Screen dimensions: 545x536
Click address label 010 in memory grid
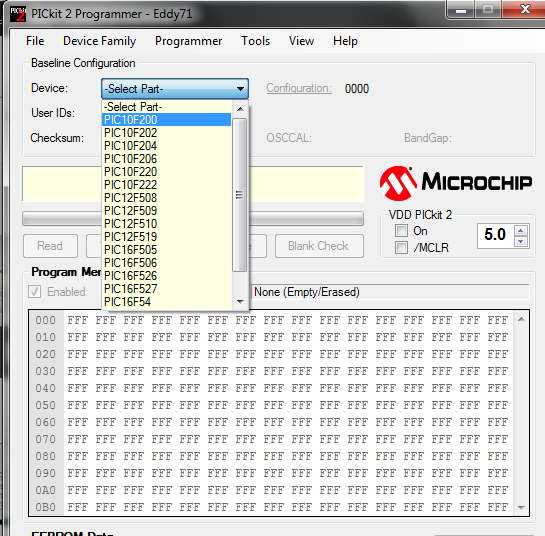[46, 337]
